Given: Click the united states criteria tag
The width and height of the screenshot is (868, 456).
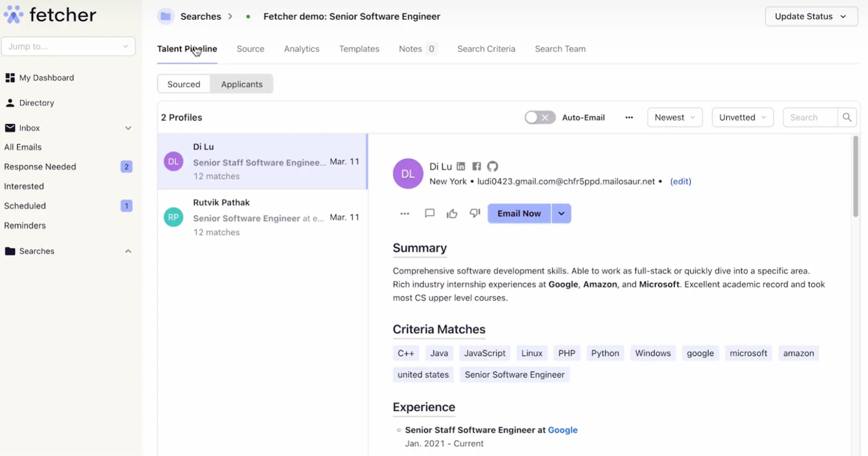Looking at the screenshot, I should 423,375.
